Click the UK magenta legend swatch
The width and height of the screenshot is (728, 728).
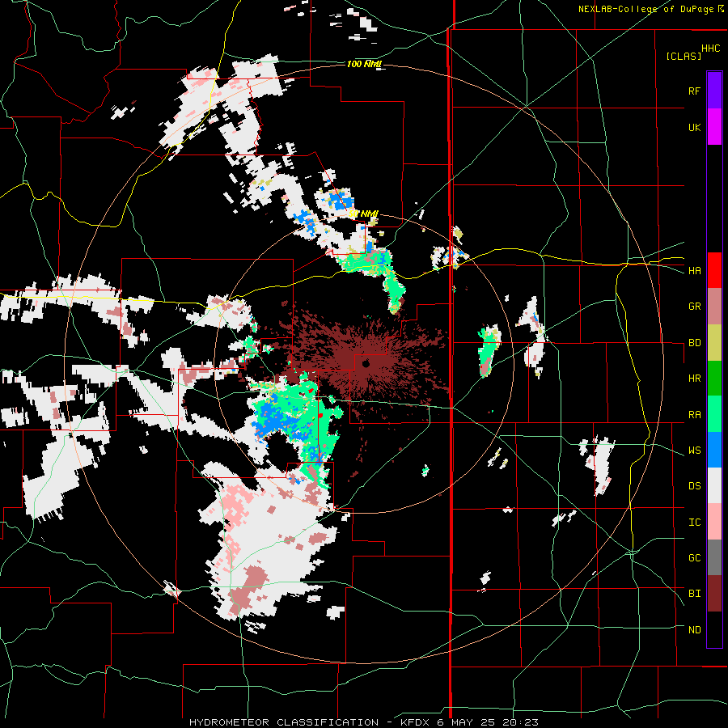pyautogui.click(x=714, y=127)
